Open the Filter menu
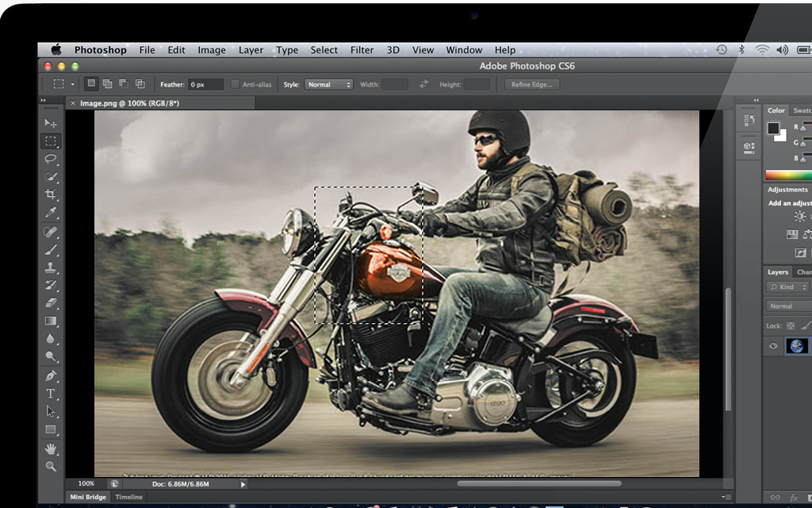Screen dimensions: 812x508 (362, 50)
